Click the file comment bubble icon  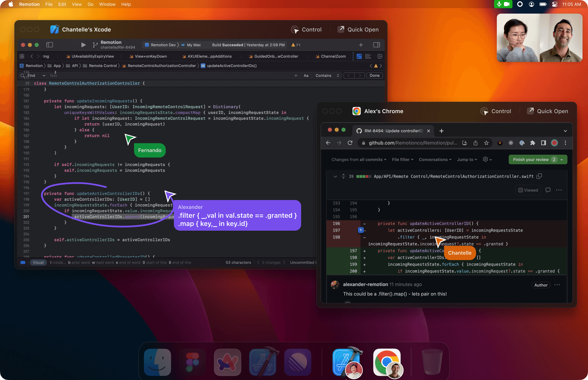point(548,190)
